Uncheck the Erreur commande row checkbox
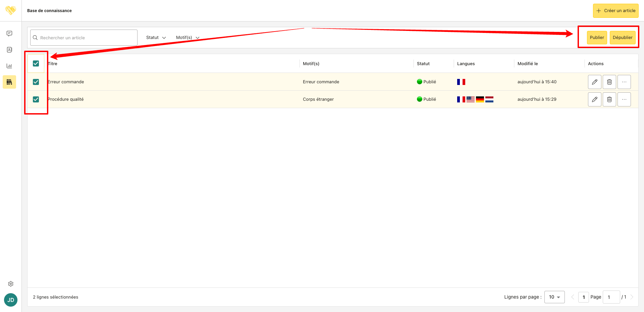 click(36, 82)
